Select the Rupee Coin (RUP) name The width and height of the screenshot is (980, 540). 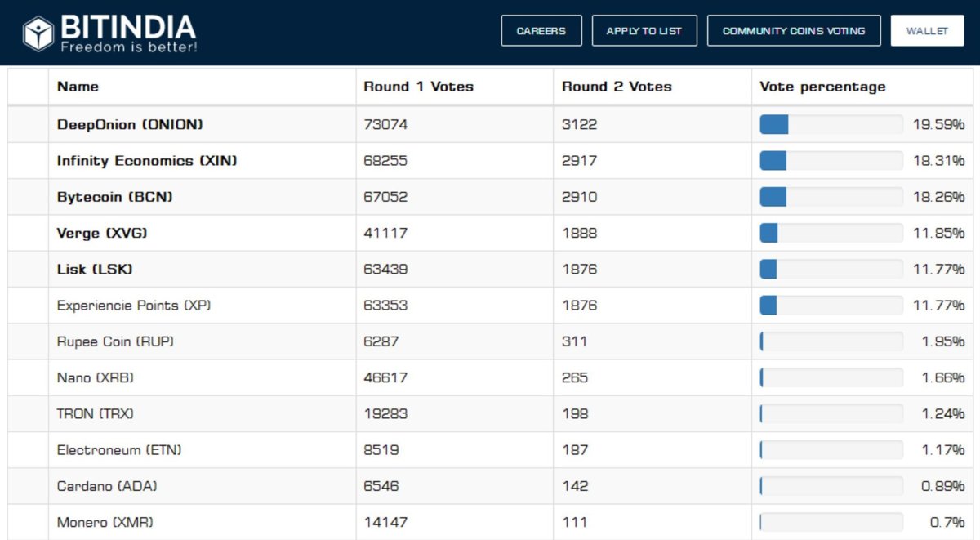click(115, 341)
